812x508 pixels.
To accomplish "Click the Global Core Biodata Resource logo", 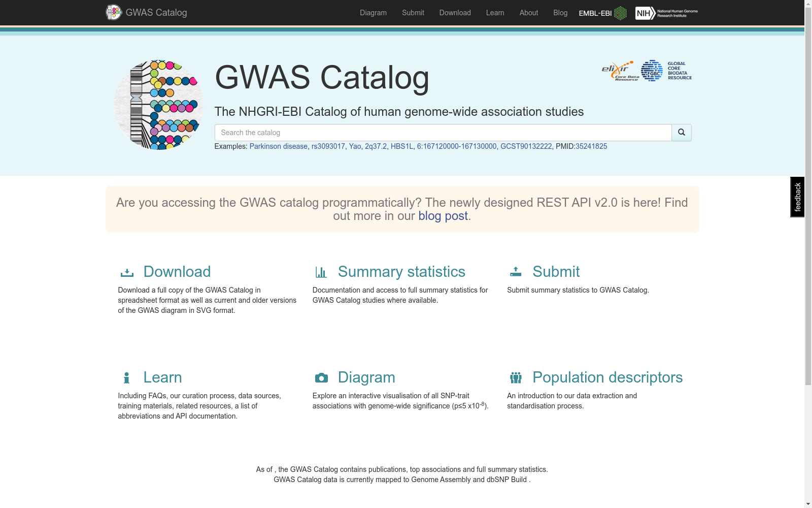I will [666, 71].
